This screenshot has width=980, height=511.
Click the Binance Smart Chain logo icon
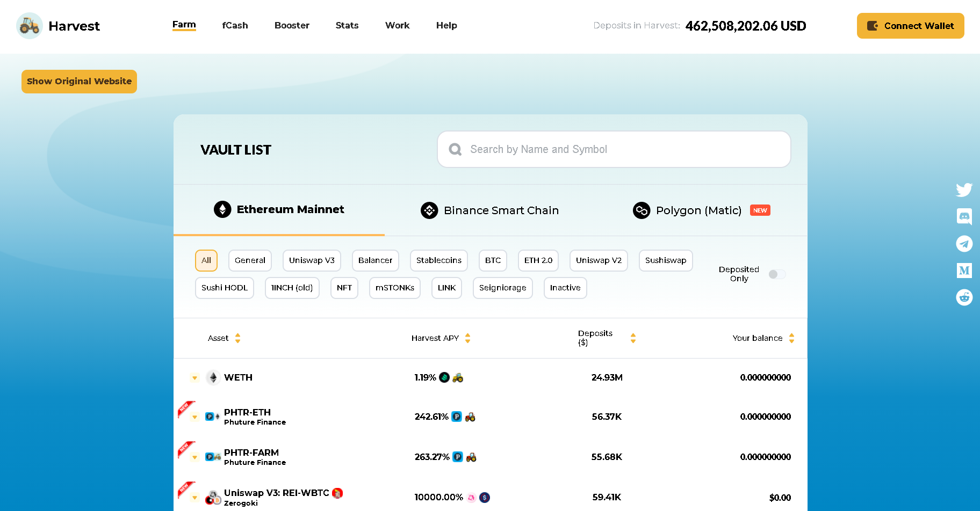[x=429, y=210]
